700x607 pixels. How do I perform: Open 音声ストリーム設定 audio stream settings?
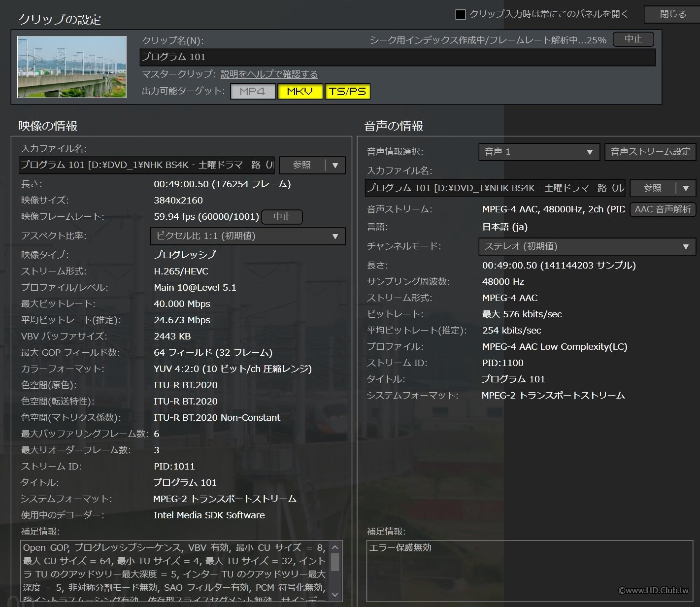pyautogui.click(x=650, y=152)
